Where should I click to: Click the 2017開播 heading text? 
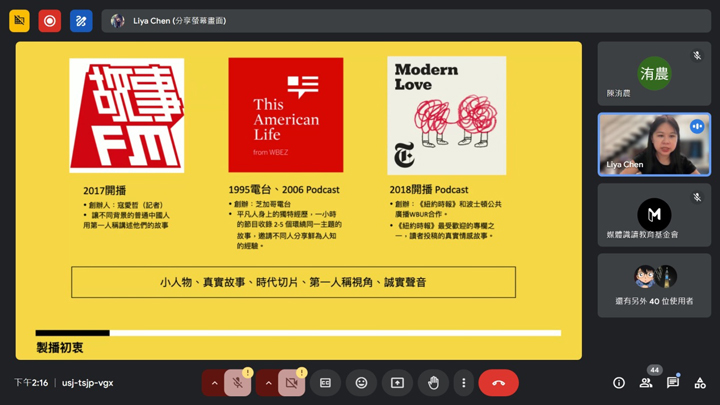click(x=104, y=190)
